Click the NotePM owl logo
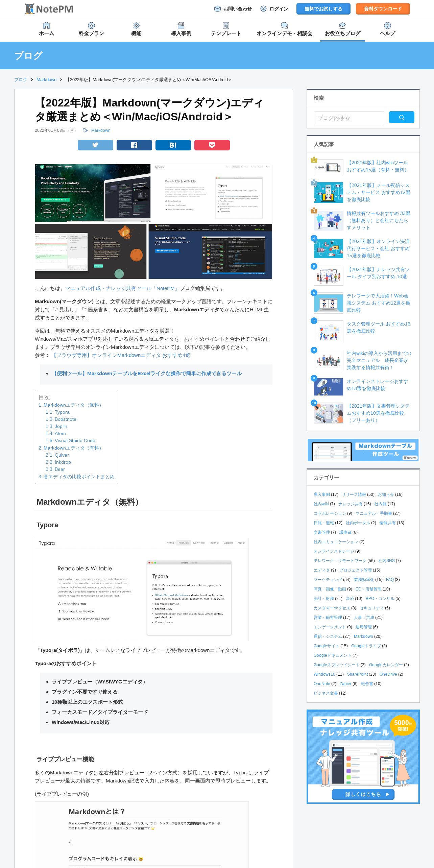Image resolution: width=434 pixels, height=868 pixels. 49,9
